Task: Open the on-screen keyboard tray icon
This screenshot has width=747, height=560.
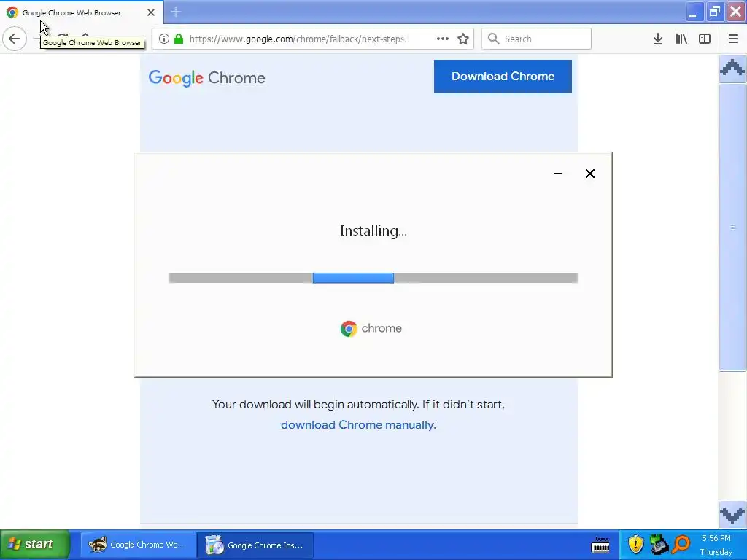Action: pyautogui.click(x=600, y=545)
